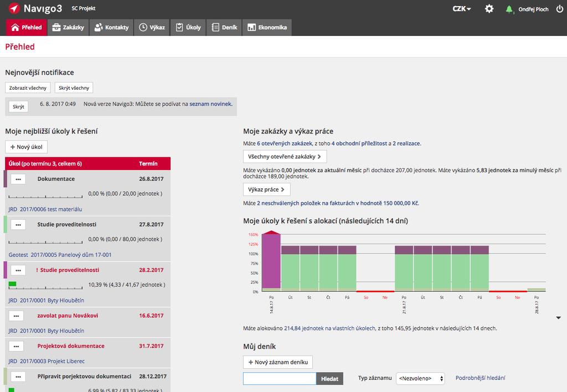Open the 2 neschválených položek na fakturách link
Viewport: 567px width, 392px height.
click(338, 203)
